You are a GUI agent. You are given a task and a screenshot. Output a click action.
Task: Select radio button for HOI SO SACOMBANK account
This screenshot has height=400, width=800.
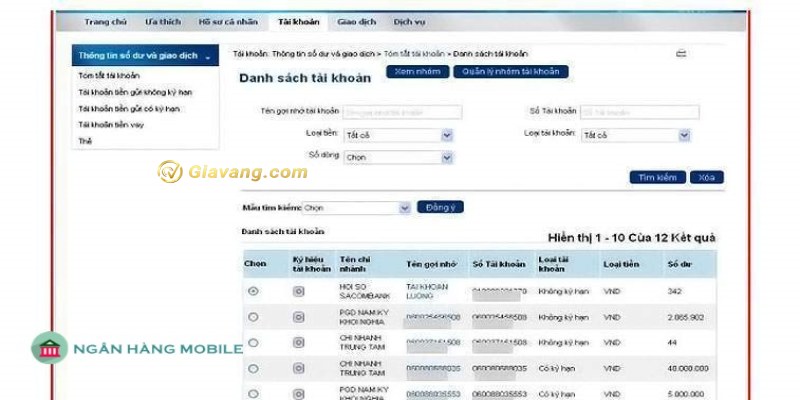[x=253, y=291]
